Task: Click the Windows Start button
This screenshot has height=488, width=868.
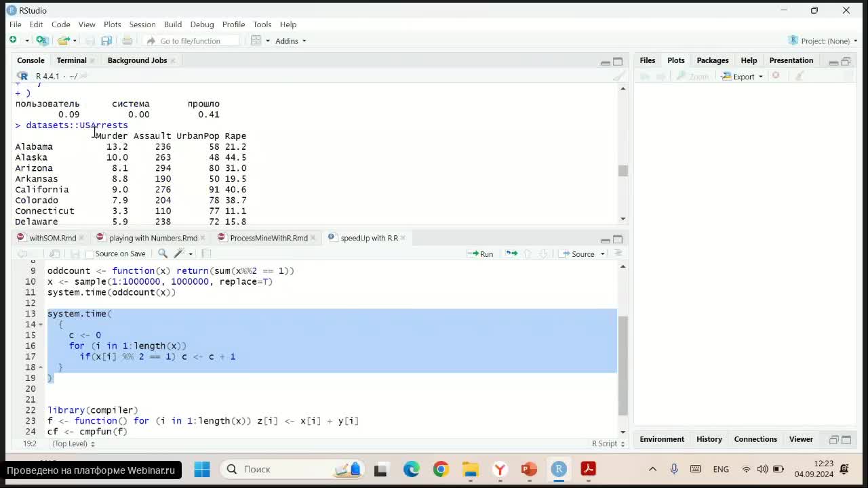Action: tap(202, 469)
